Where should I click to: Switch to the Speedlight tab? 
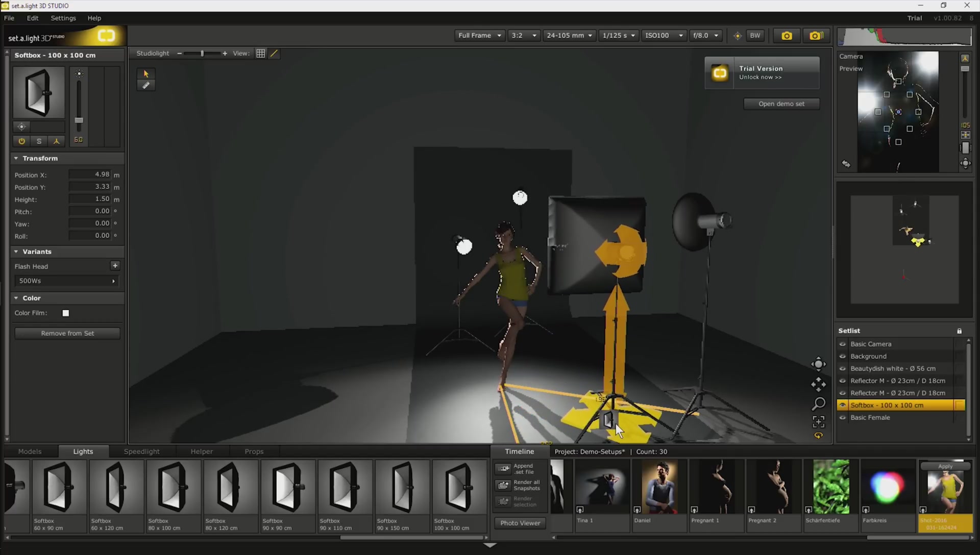point(141,452)
